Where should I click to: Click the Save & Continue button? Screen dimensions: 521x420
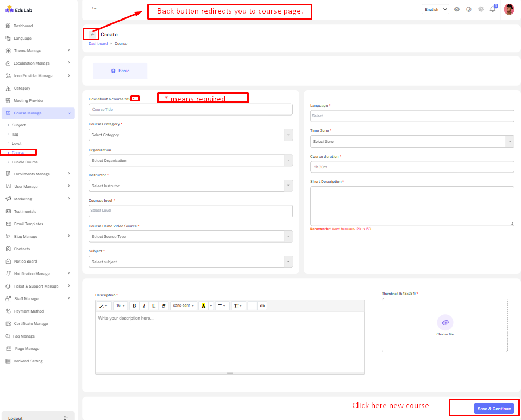[x=493, y=409]
